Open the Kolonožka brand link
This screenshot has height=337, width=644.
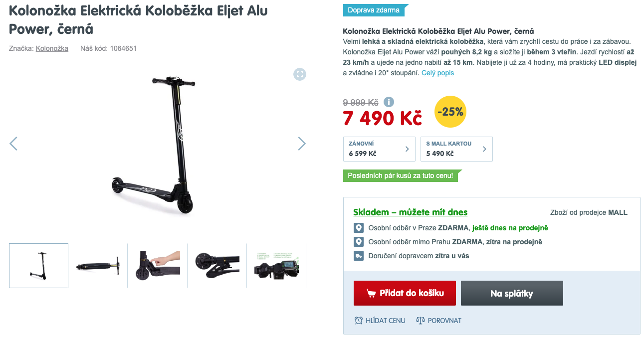tap(52, 48)
